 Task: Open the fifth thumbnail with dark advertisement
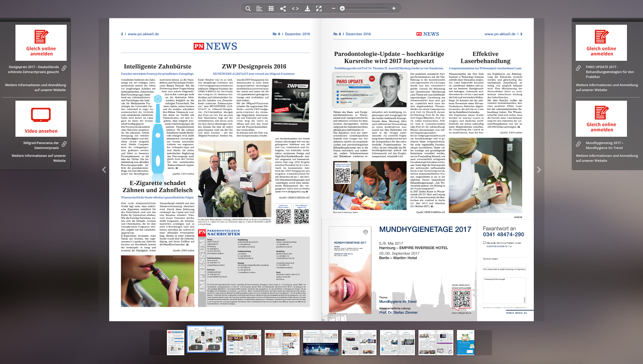(321, 342)
